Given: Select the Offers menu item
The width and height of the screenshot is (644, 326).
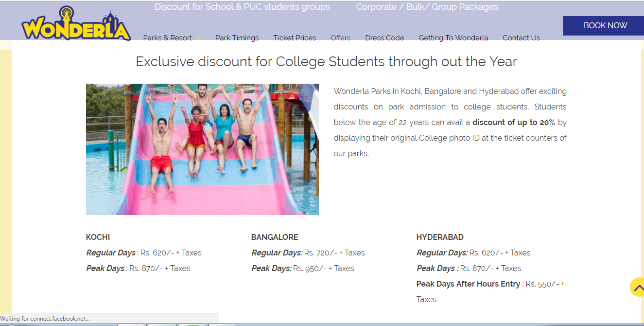Looking at the screenshot, I should [x=341, y=38].
